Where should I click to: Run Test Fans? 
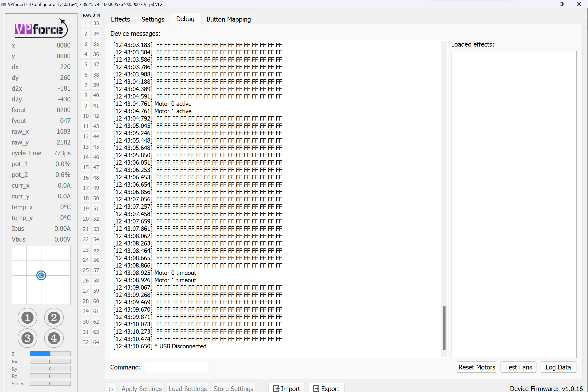coord(518,367)
